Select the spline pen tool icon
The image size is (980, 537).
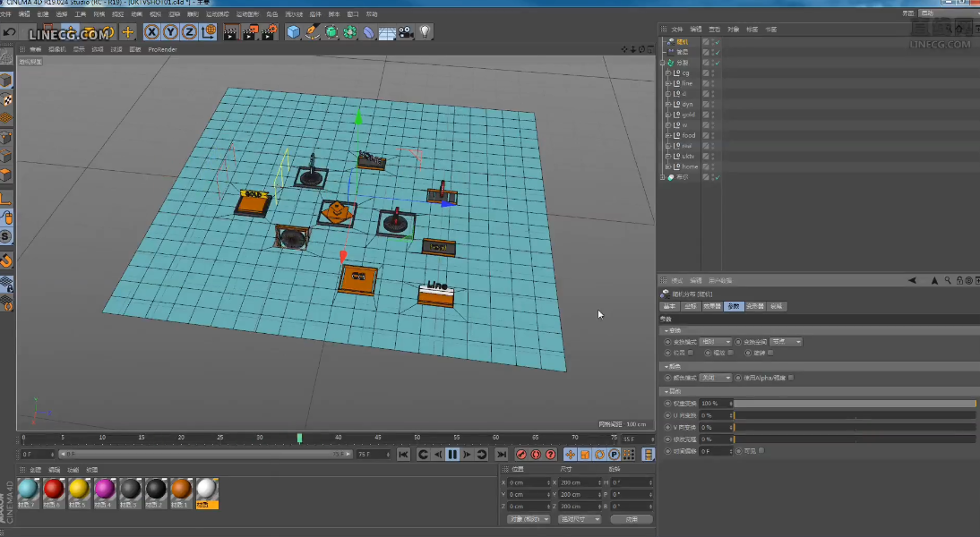[x=312, y=32]
